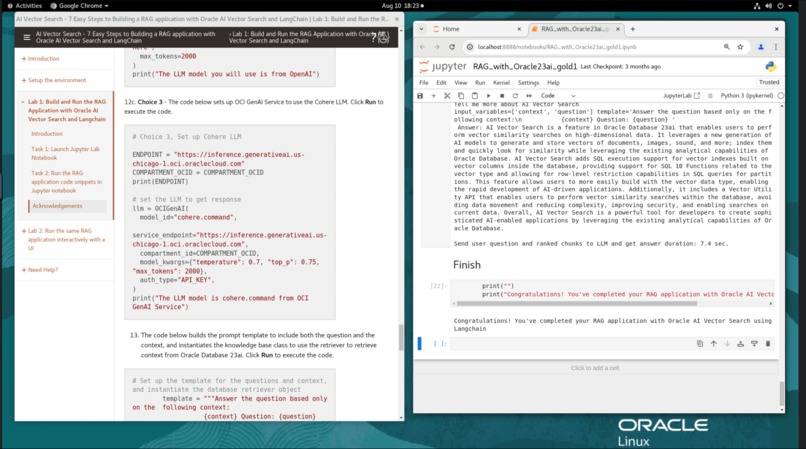Screen dimensions: 806x449
Task: Move the active cell up with arrow icon
Action: (x=713, y=344)
